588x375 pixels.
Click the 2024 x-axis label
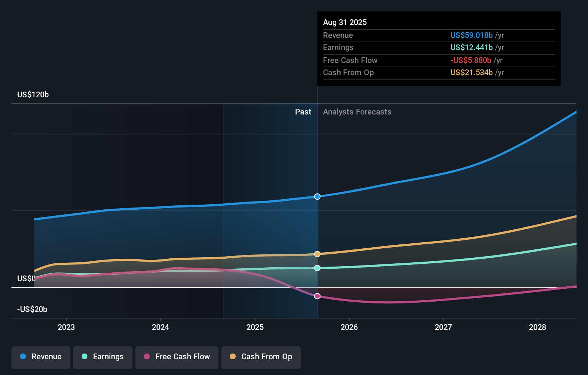(x=160, y=327)
